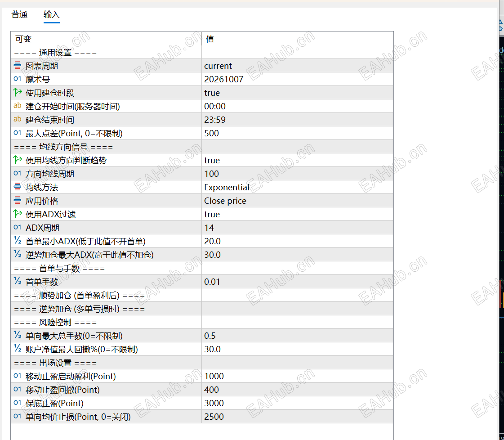Click the double icon beside 账户净值最大回撤%
504x440 pixels.
pos(18,349)
